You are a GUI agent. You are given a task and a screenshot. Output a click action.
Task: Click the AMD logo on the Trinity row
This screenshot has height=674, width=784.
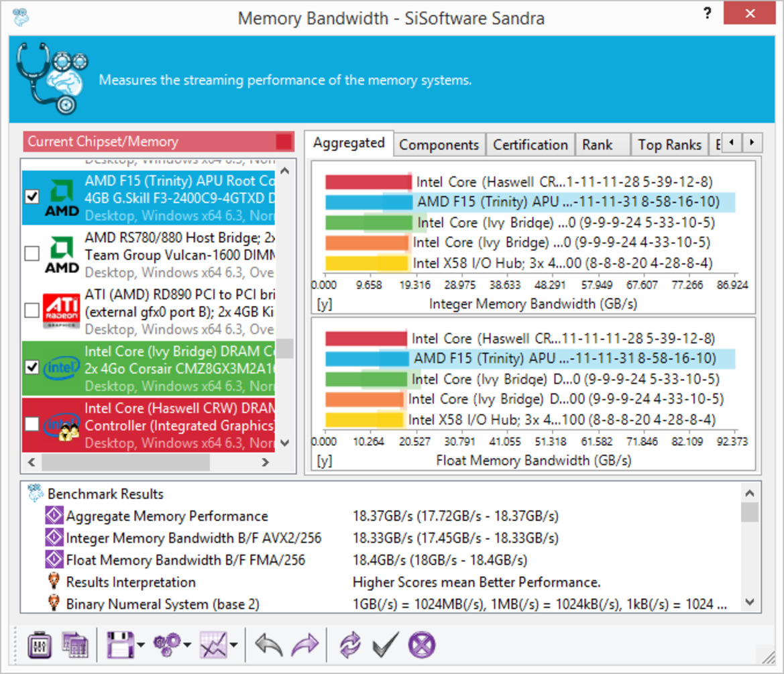(62, 198)
